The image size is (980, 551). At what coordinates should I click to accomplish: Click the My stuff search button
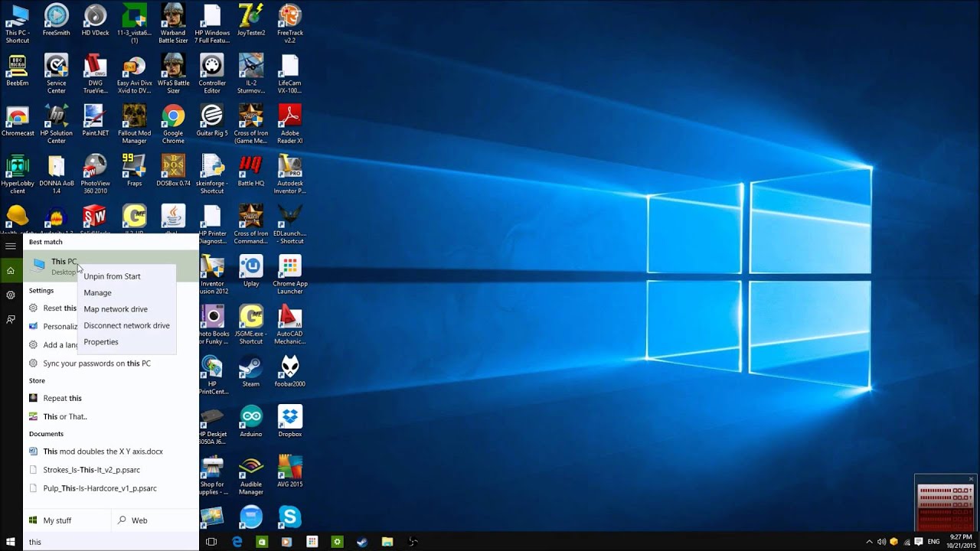67,520
